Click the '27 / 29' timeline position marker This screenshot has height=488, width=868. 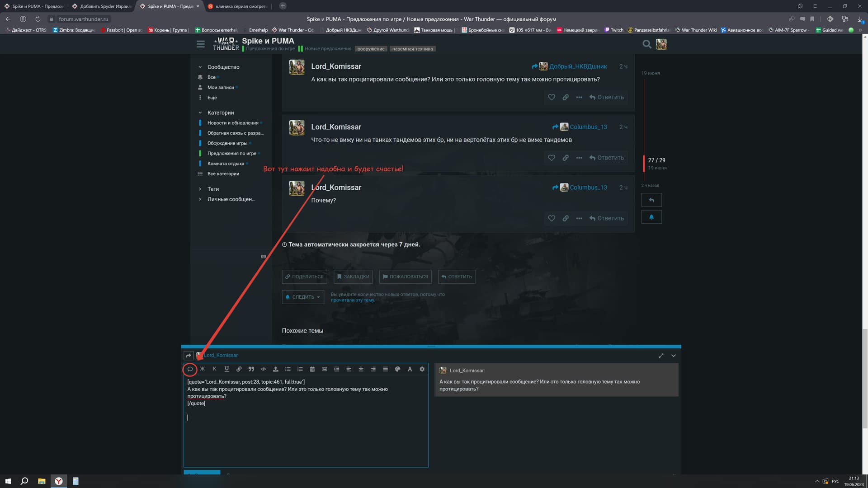tap(656, 160)
